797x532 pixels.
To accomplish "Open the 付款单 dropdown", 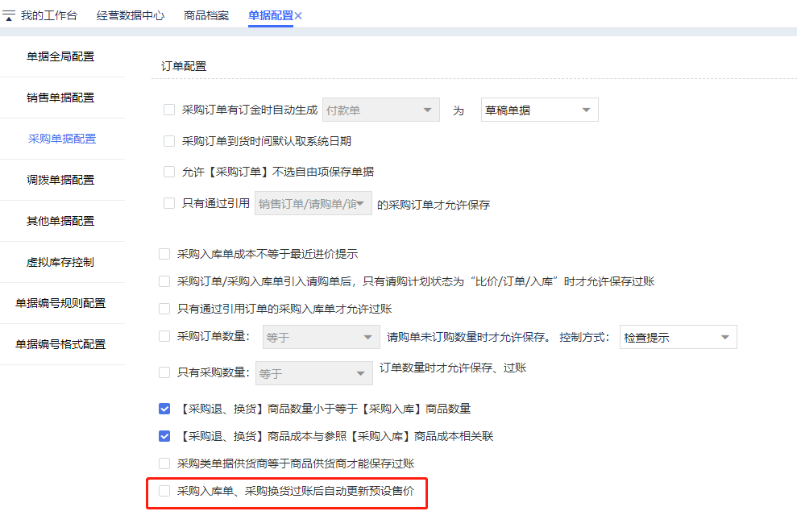I will tap(380, 109).
